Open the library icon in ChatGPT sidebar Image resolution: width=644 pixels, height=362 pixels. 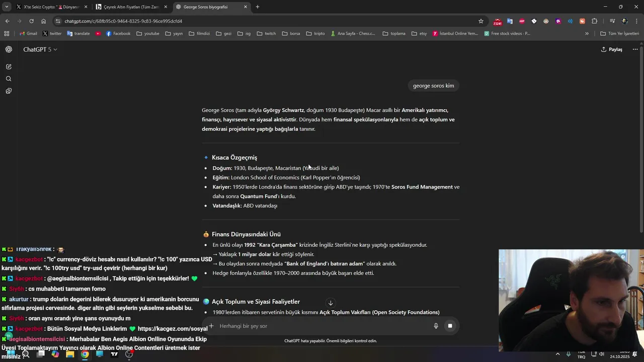[x=9, y=91]
